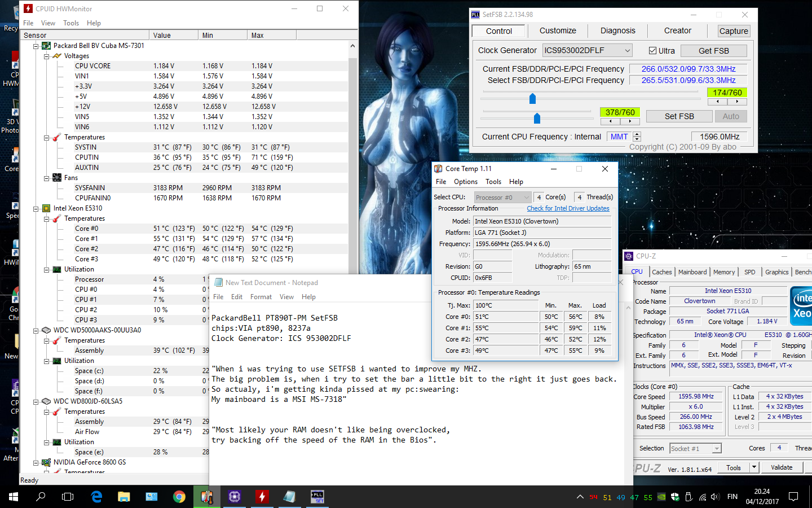Click the Core Temp title bar icon
This screenshot has height=508, width=812.
point(438,169)
